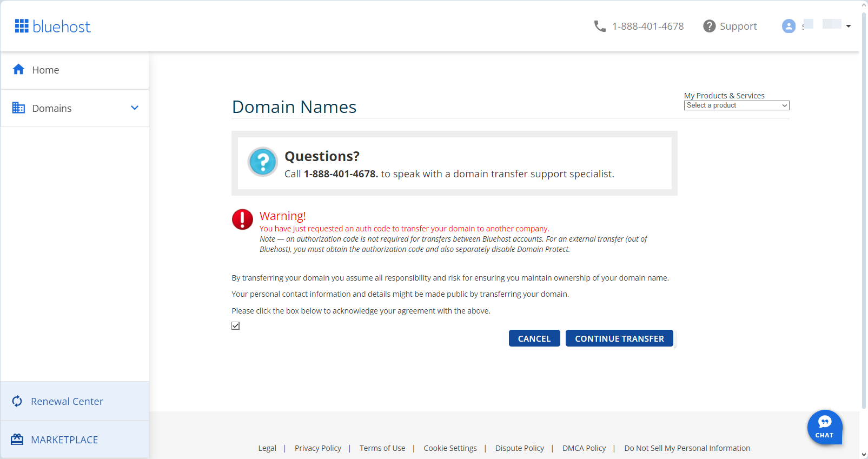Click the bluehost wordmark text
This screenshot has height=459, width=868.
tap(62, 26)
